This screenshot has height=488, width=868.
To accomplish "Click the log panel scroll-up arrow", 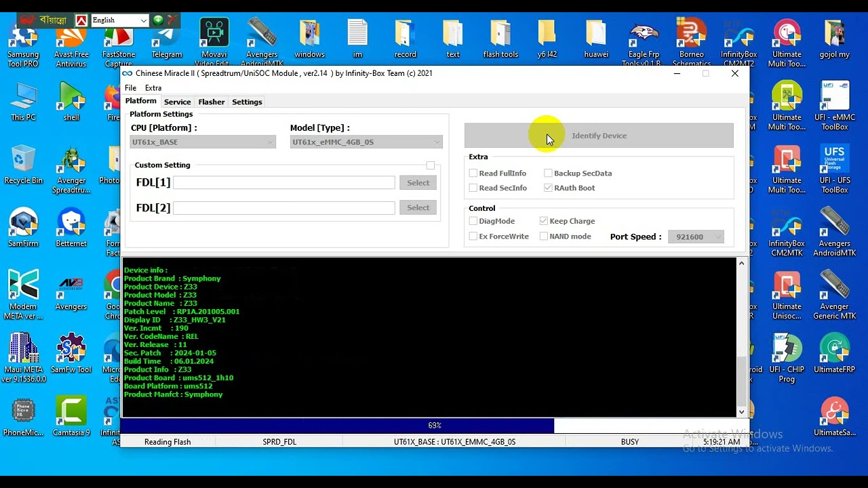I will pos(741,263).
